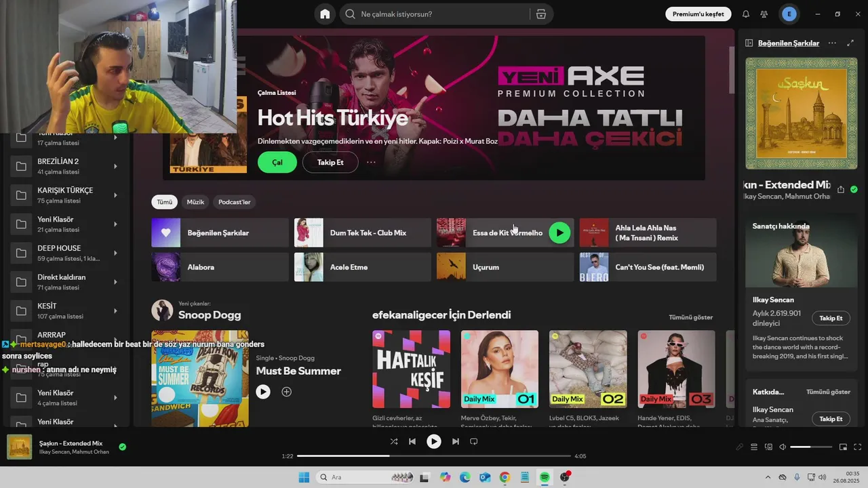Open Microsoft Edge from taskbar
The height and width of the screenshot is (488, 868).
(465, 477)
